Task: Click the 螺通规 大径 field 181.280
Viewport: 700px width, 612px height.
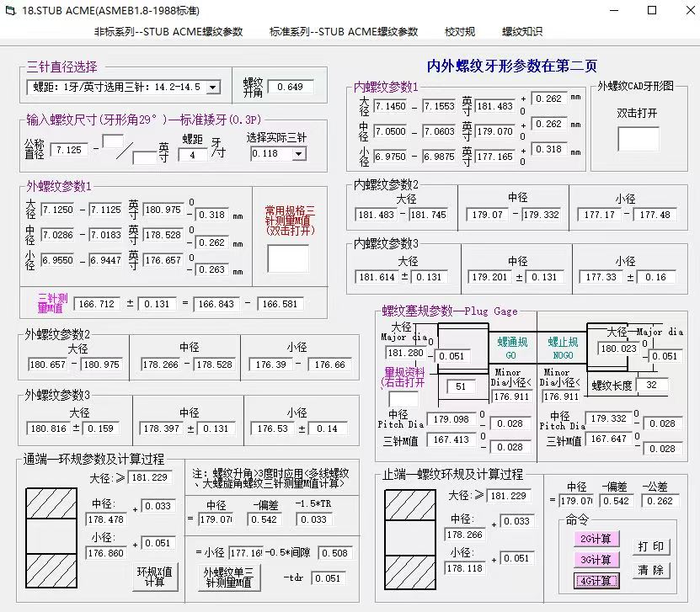Action: [406, 353]
